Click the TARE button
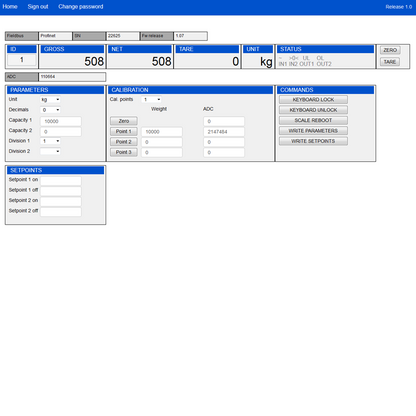 [390, 62]
